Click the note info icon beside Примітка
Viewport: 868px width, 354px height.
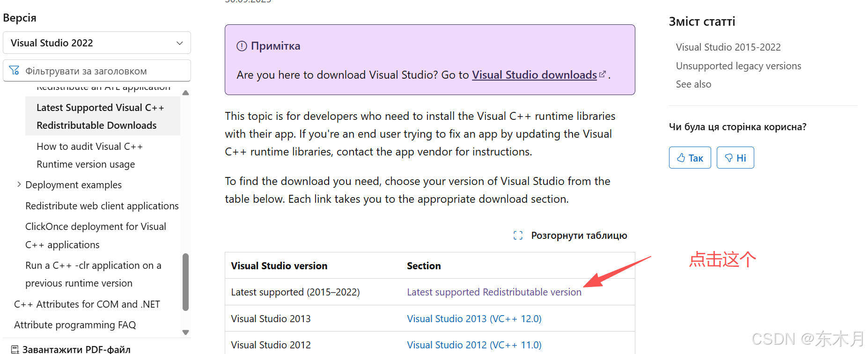(x=242, y=46)
